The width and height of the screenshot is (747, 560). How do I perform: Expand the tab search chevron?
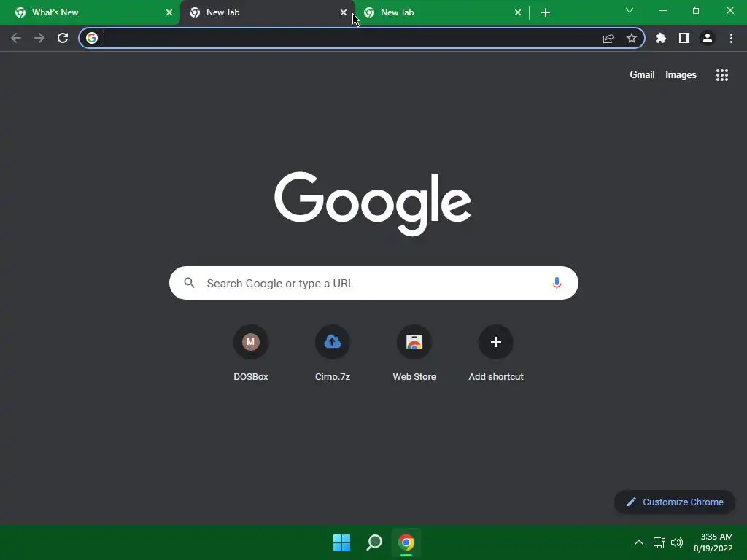tap(630, 10)
